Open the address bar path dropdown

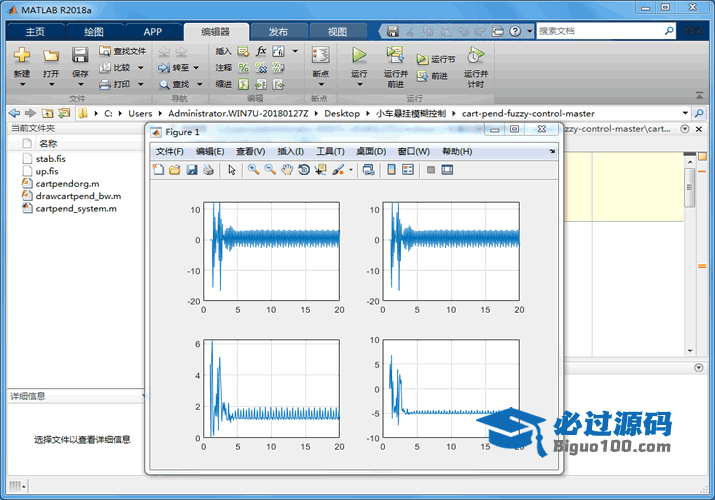point(685,113)
